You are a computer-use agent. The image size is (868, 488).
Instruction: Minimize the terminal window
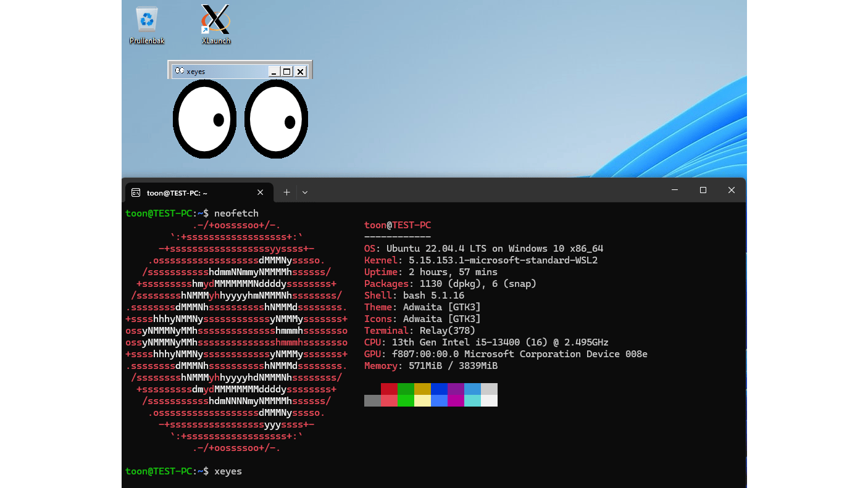[675, 191]
